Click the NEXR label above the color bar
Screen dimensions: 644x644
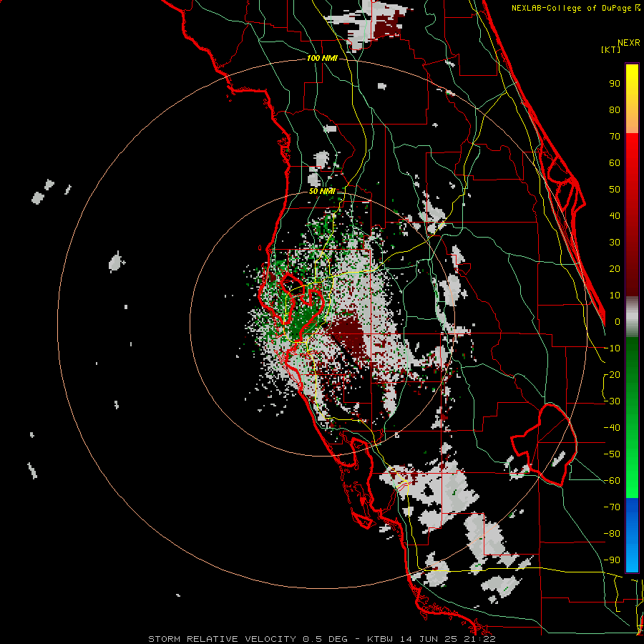pos(629,43)
